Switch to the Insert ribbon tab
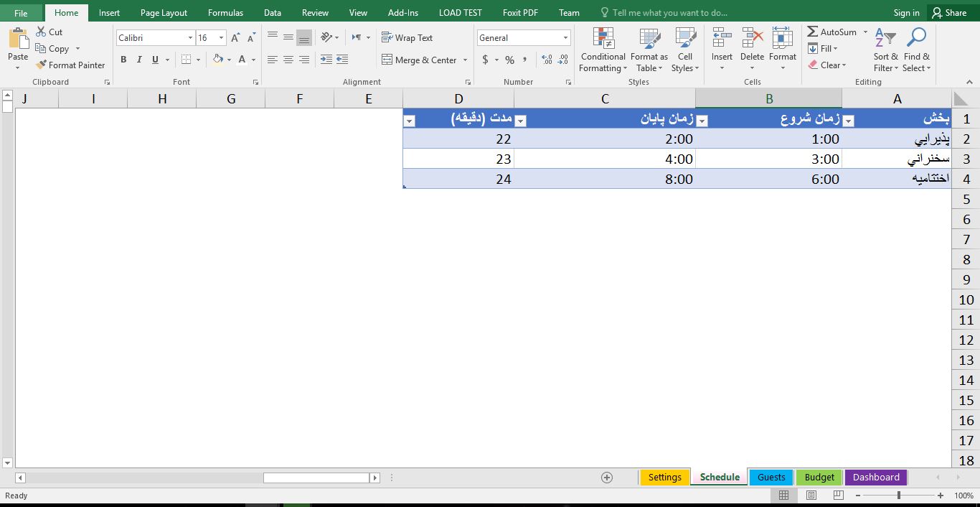 (109, 13)
